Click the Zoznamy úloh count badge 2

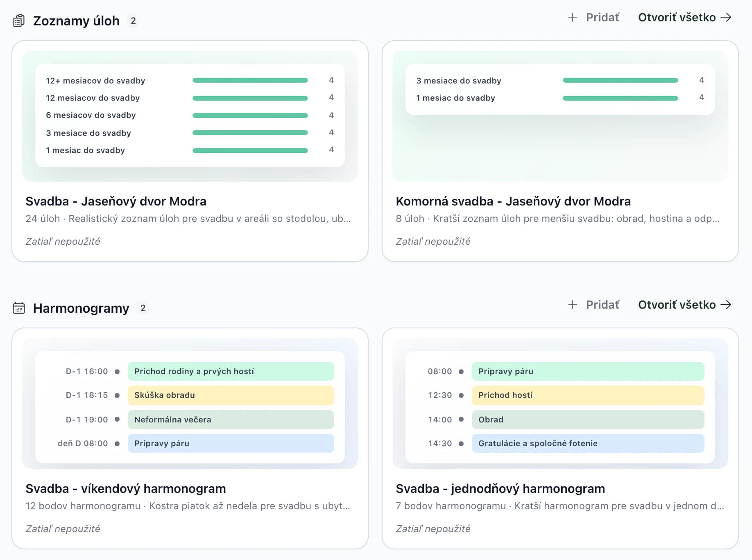[133, 20]
